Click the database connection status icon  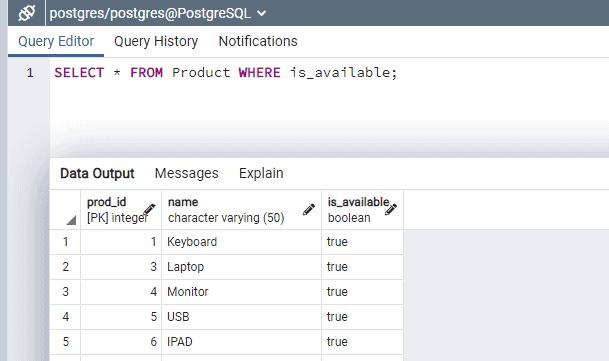[27, 13]
